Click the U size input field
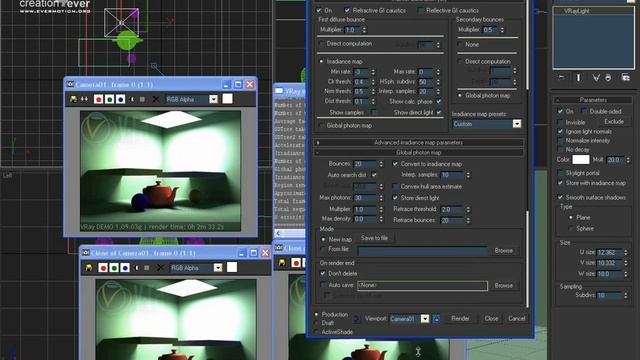This screenshot has width=640, height=360. (x=609, y=253)
